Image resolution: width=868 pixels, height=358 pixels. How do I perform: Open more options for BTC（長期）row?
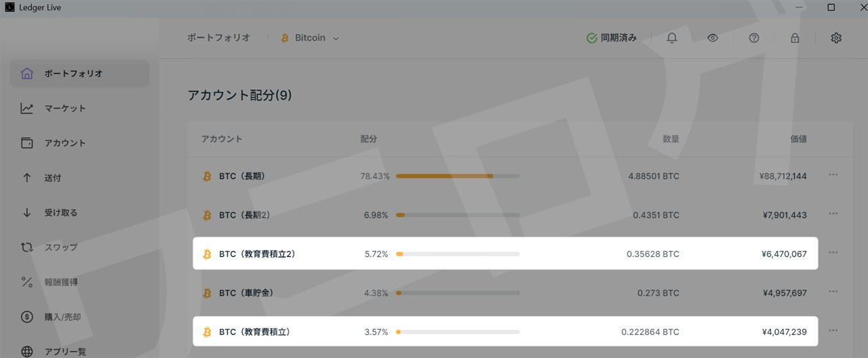click(833, 175)
